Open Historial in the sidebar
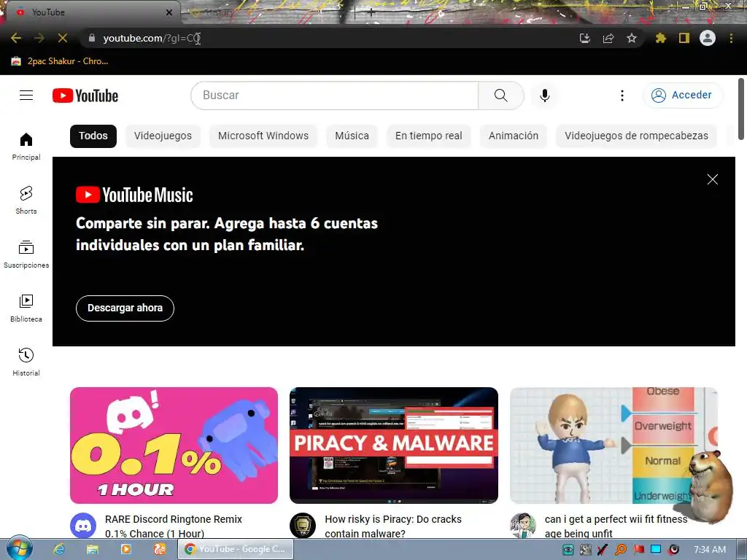 (26, 362)
